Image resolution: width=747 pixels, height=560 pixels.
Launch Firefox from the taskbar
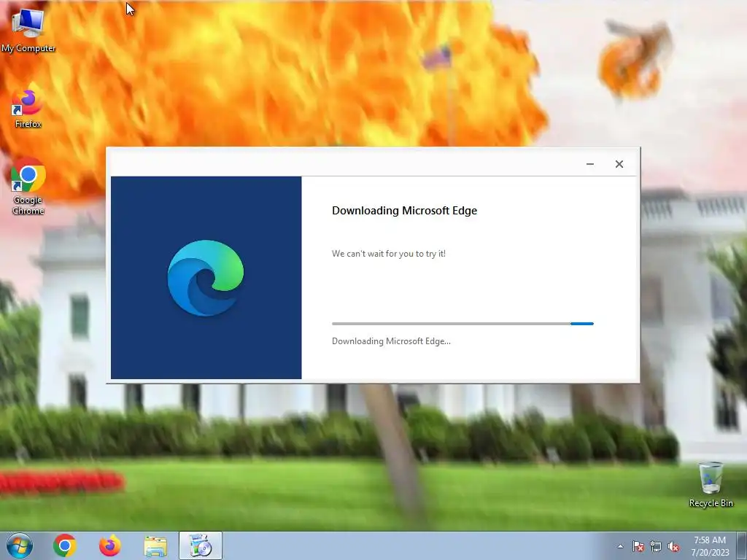[110, 545]
